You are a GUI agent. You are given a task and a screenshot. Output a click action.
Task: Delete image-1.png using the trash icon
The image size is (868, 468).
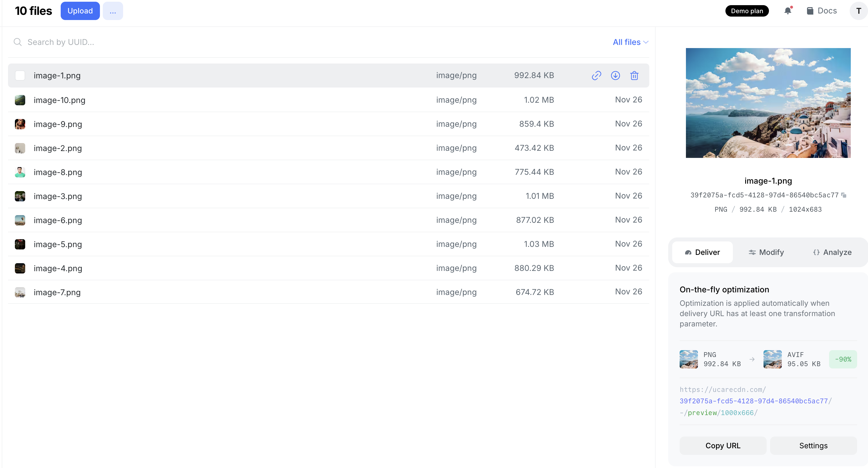click(x=634, y=76)
